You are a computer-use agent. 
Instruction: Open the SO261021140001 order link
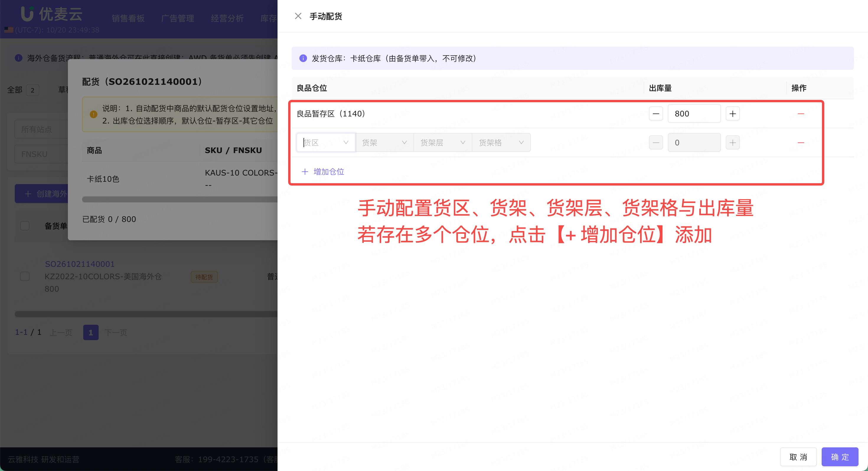pos(80,264)
